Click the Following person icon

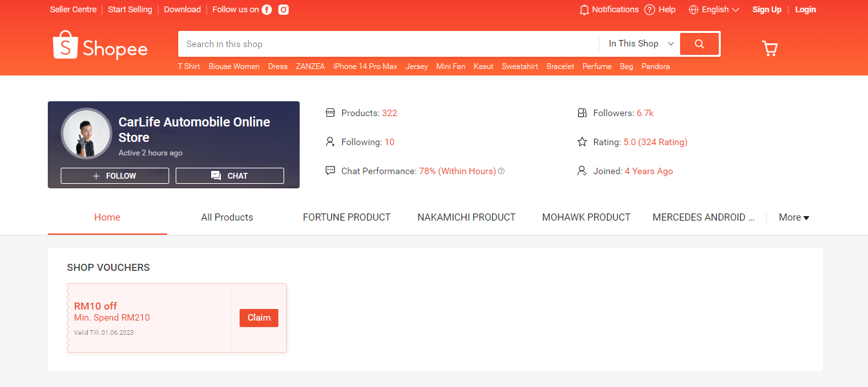pyautogui.click(x=330, y=142)
